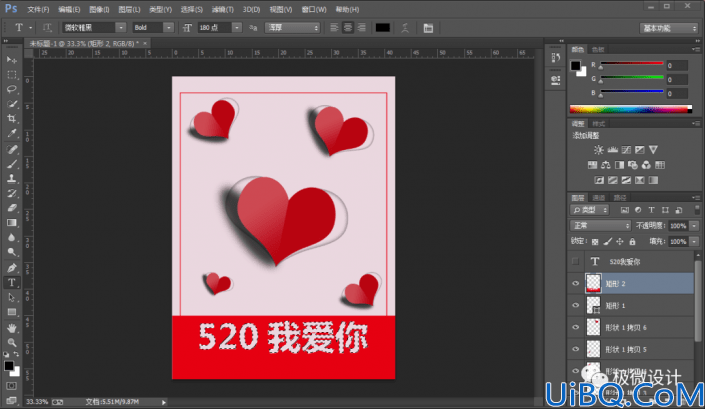Select the Spot Healing Brush tool
The height and width of the screenshot is (409, 705).
[x=12, y=149]
